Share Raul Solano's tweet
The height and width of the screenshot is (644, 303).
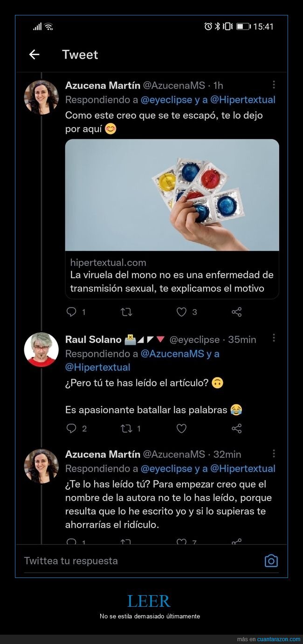pos(236,428)
